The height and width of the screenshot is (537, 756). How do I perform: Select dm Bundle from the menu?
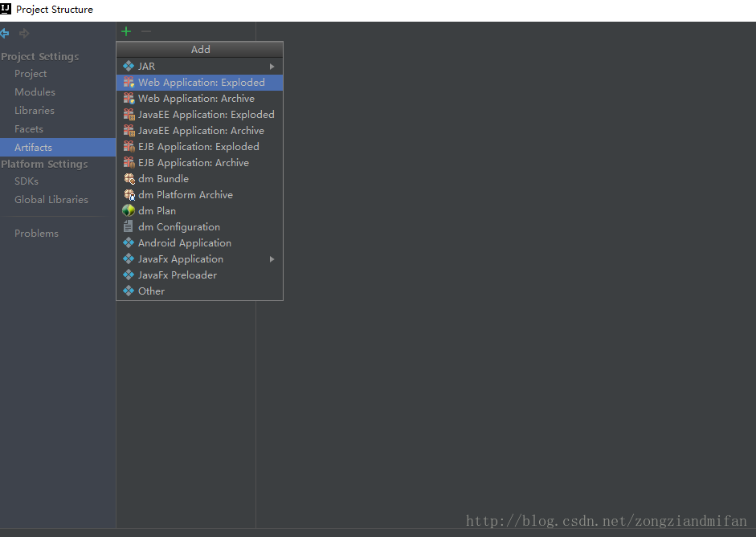199,179
